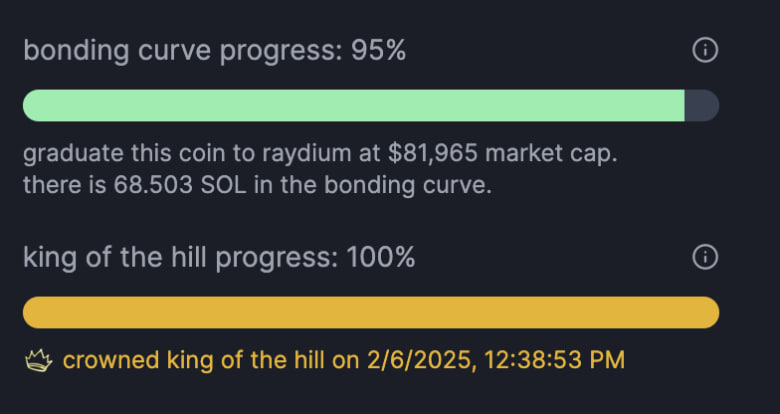Click the 'graduate this coin to raydium' sentence

tap(320, 154)
